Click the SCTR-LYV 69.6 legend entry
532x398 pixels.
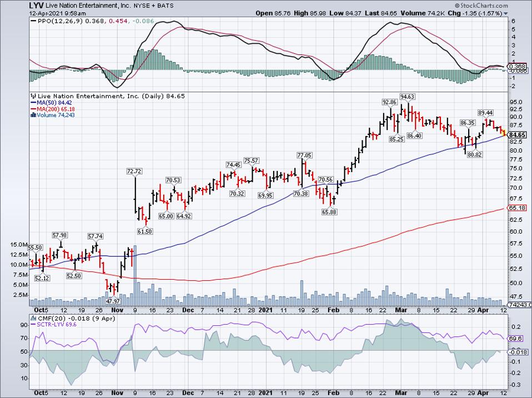[x=57, y=324]
